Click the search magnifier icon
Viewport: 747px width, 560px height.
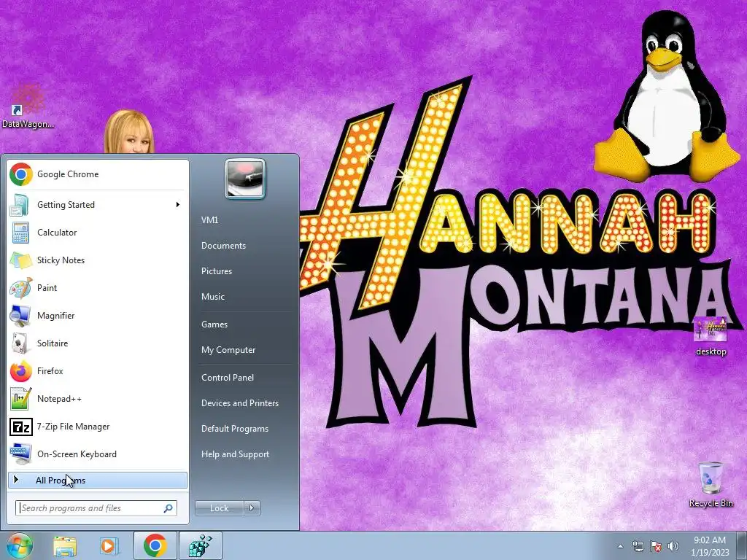169,508
